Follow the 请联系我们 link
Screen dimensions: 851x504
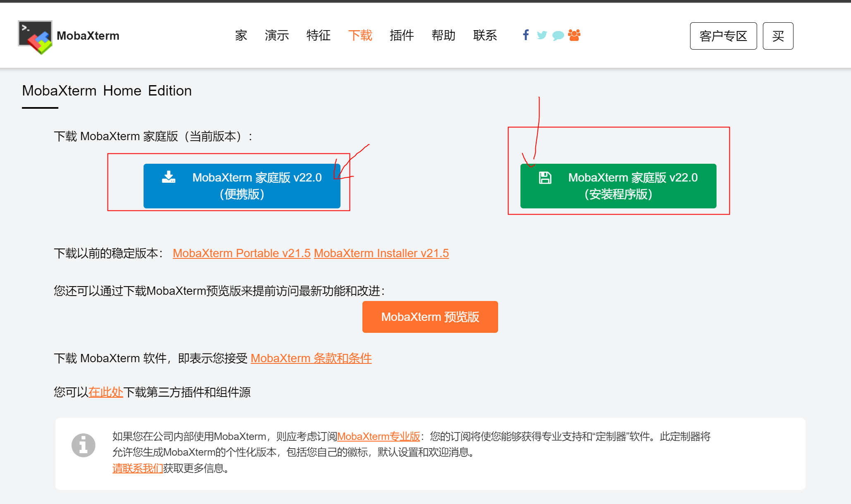click(x=137, y=468)
